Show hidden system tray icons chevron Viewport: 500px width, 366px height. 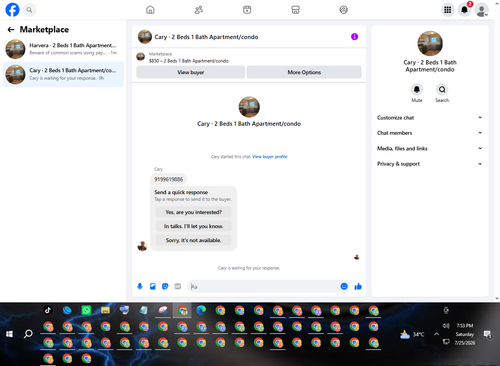coord(436,334)
